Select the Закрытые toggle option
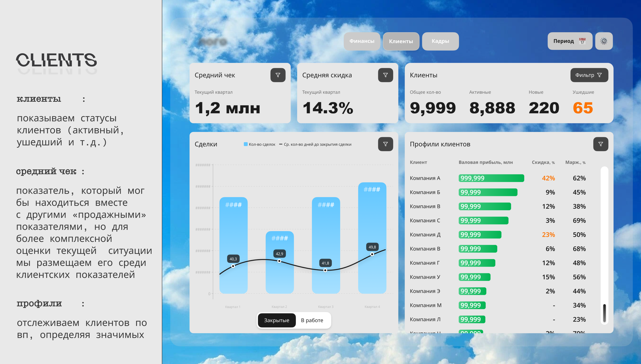The width and height of the screenshot is (641, 364). (277, 320)
